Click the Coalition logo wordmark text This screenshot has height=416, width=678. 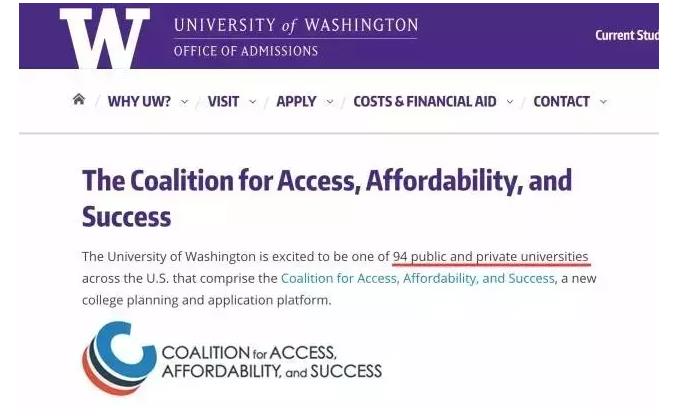(272, 362)
